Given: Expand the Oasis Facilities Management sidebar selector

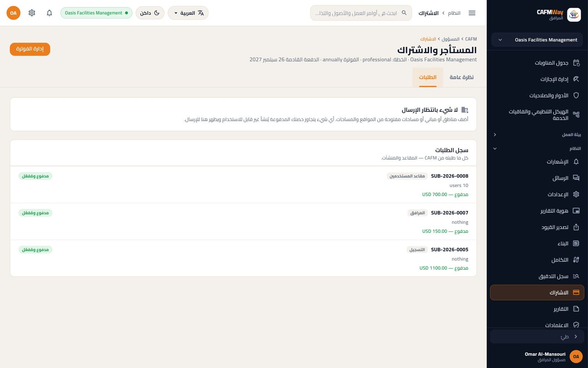Looking at the screenshot, I should click(x=537, y=40).
